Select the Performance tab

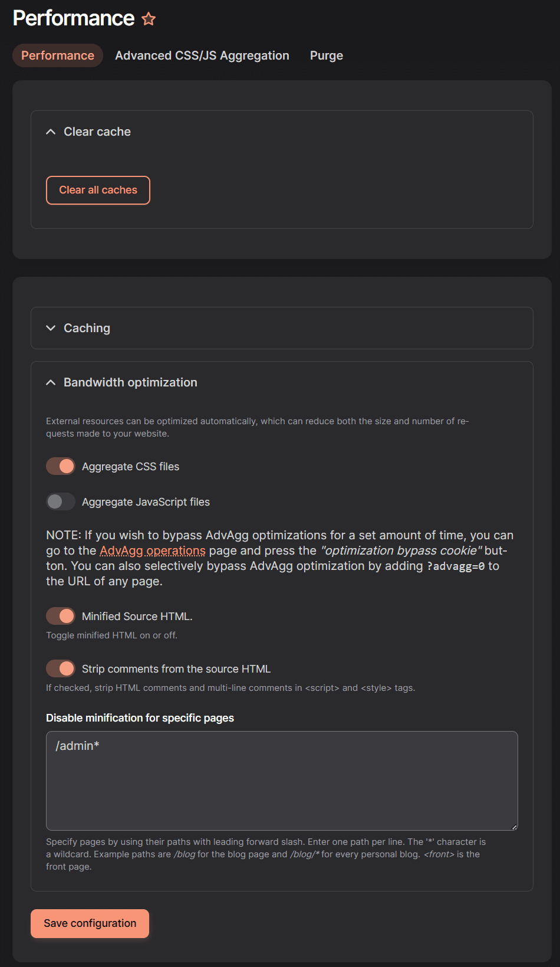[x=57, y=55]
